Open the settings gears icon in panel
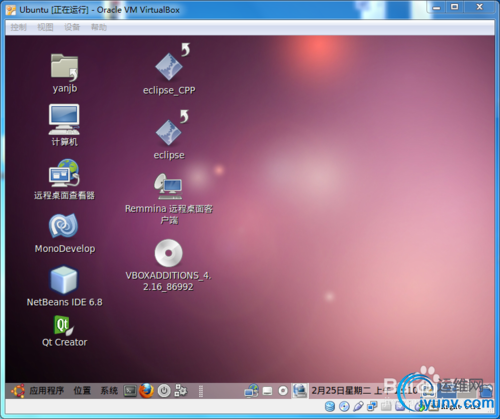This screenshot has height=419, width=500. 181,391
